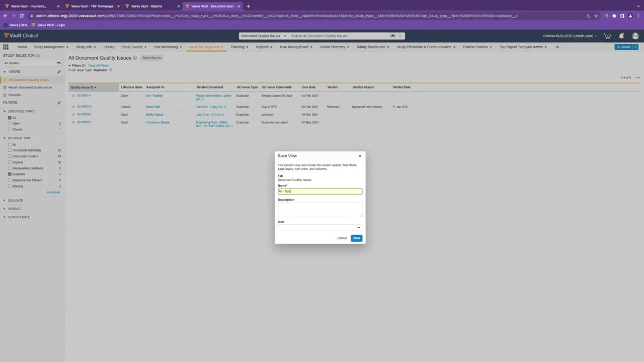Check the Inaccurate Content filter
644x362 pixels.
(x=10, y=156)
